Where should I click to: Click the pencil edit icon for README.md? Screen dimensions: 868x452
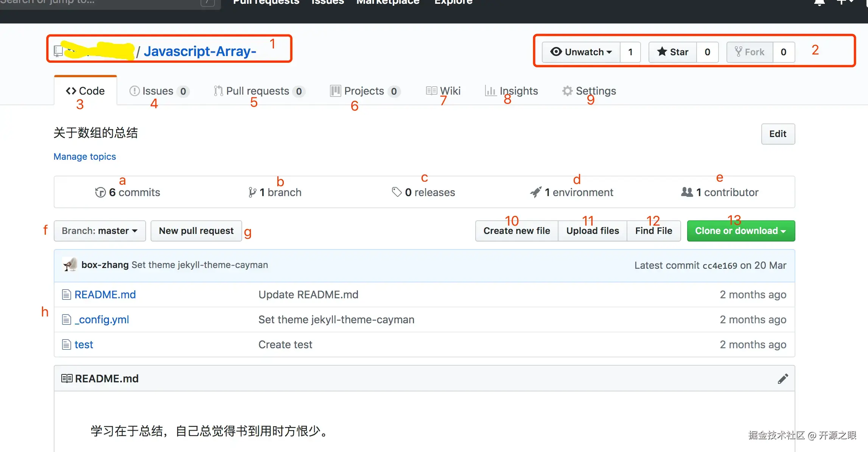point(782,379)
